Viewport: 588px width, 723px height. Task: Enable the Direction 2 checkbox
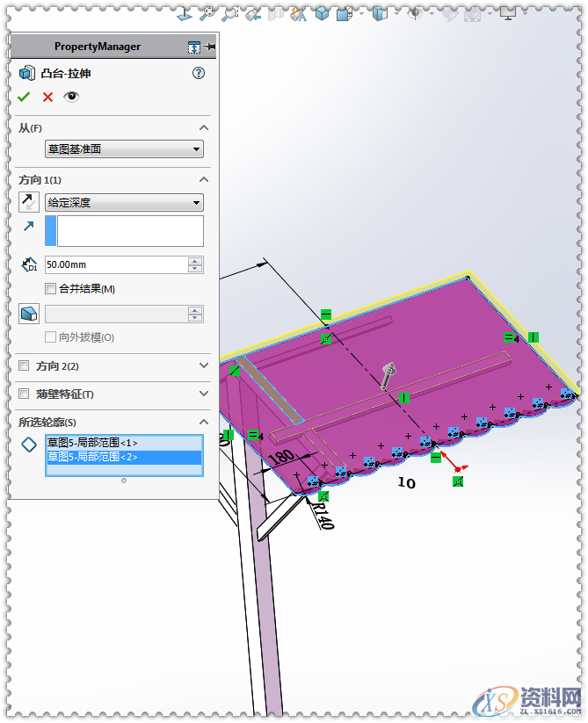coord(24,365)
